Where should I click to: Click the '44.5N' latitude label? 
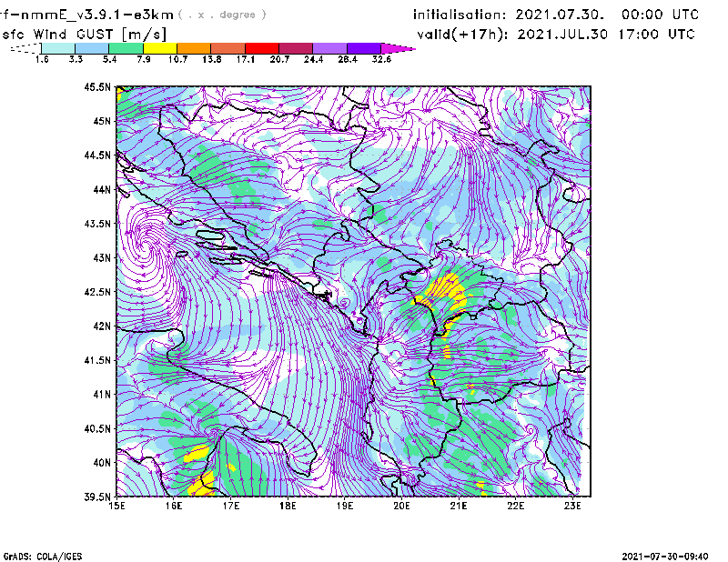[x=97, y=155]
